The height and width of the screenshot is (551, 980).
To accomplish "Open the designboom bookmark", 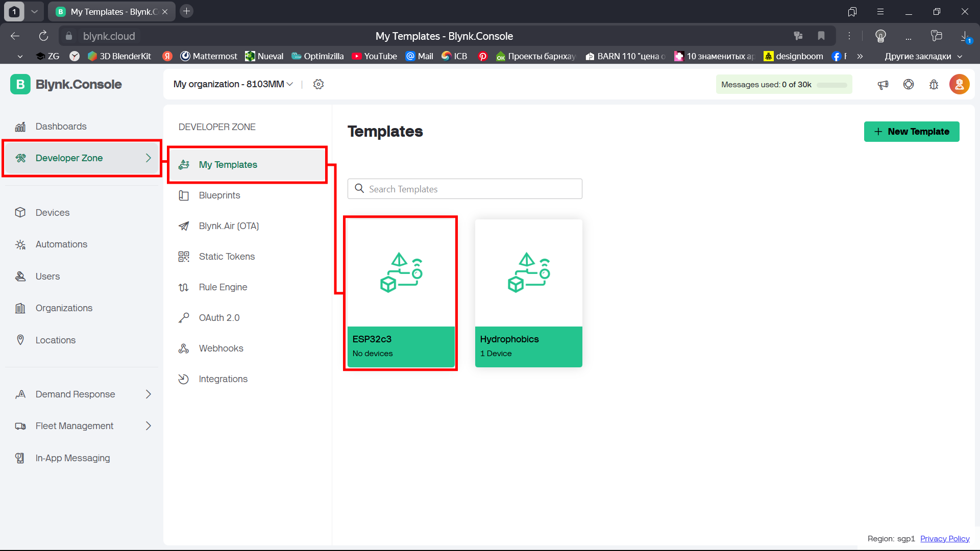I will point(794,56).
